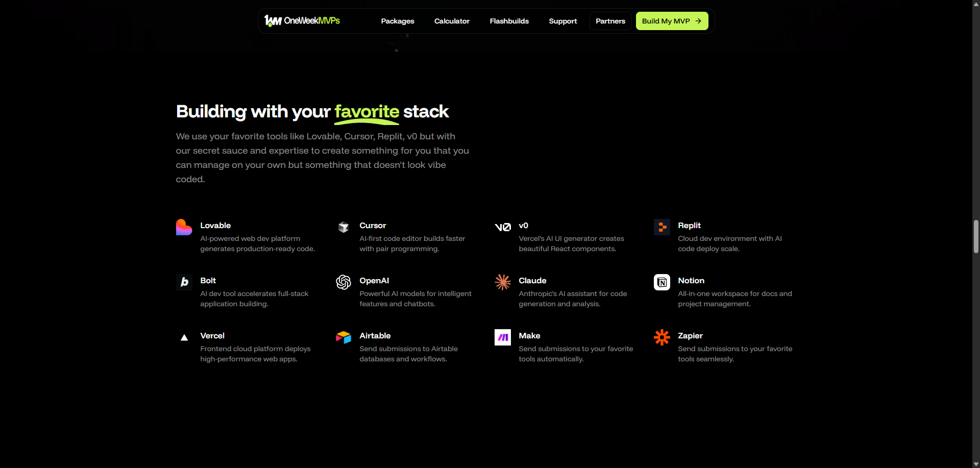980x468 pixels.
Task: Click the Partners button
Action: pos(610,21)
